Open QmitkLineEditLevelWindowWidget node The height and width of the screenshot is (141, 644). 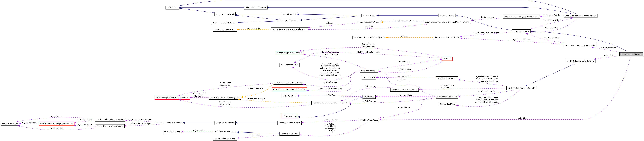[x=110, y=119]
